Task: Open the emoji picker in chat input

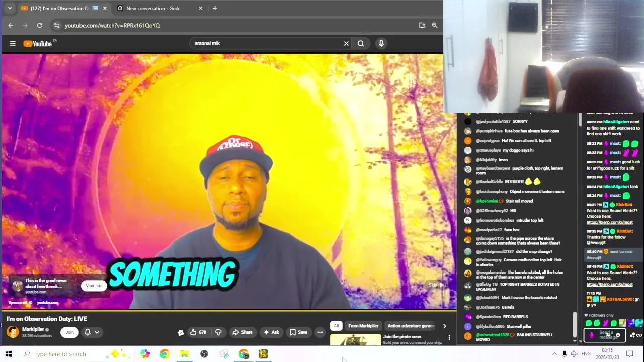Action: tap(618, 335)
